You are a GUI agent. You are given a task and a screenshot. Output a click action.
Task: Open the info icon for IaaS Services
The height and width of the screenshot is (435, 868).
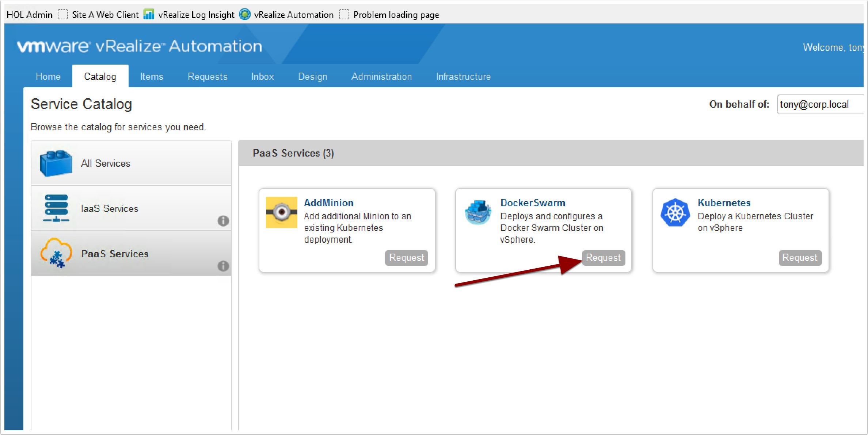click(x=223, y=221)
